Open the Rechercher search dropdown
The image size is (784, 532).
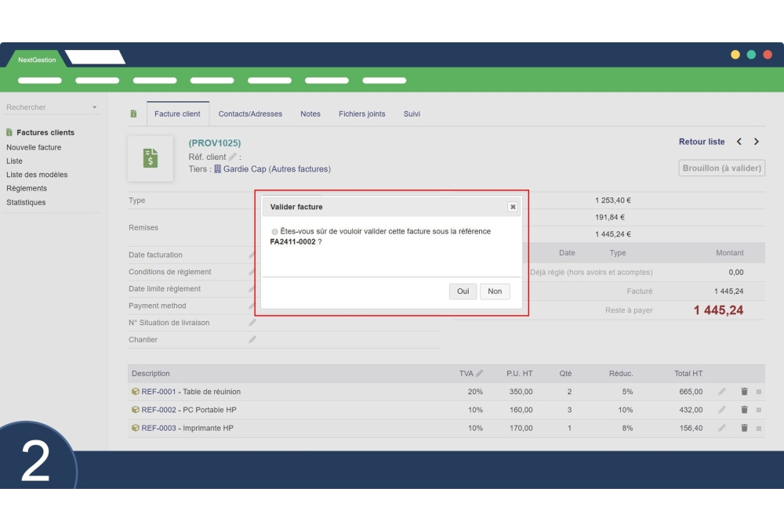(93, 107)
